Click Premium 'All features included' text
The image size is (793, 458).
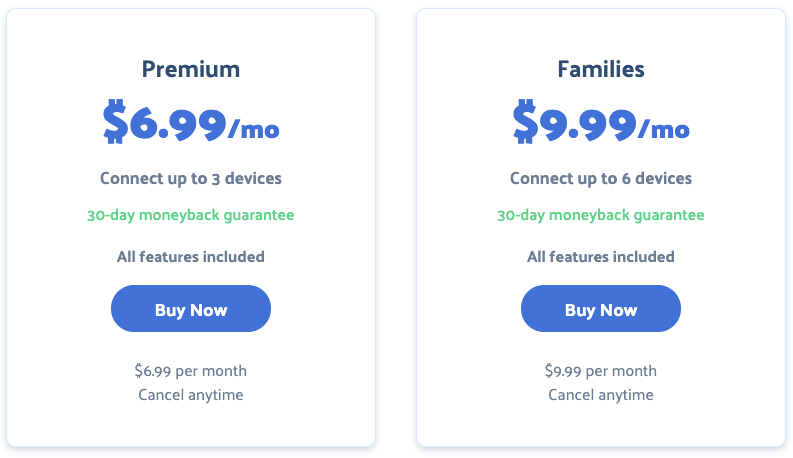(x=191, y=257)
